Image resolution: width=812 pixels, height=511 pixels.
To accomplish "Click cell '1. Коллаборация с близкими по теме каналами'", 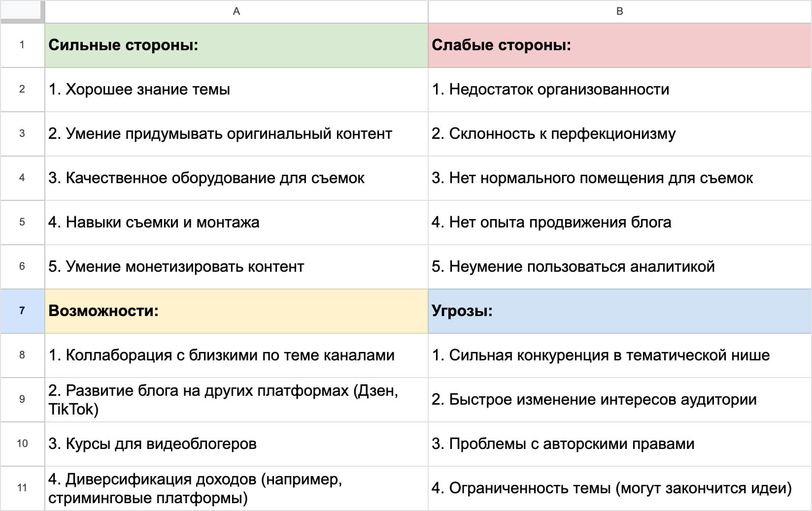I will point(236,355).
